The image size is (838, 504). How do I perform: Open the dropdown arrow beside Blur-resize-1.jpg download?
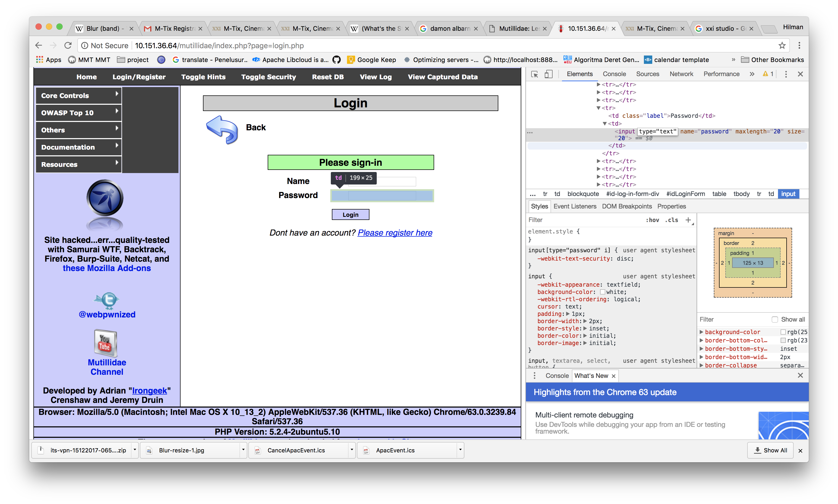[x=243, y=450]
